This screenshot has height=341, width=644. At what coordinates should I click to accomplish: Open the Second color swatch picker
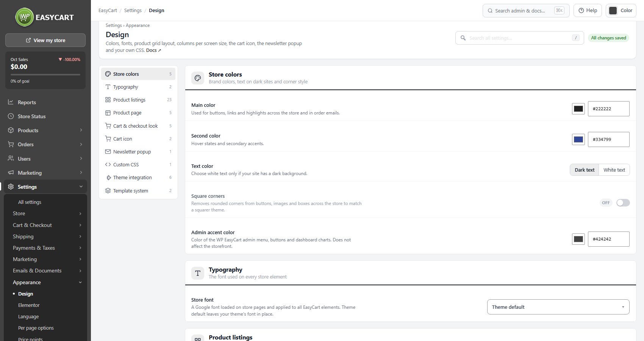click(x=578, y=139)
